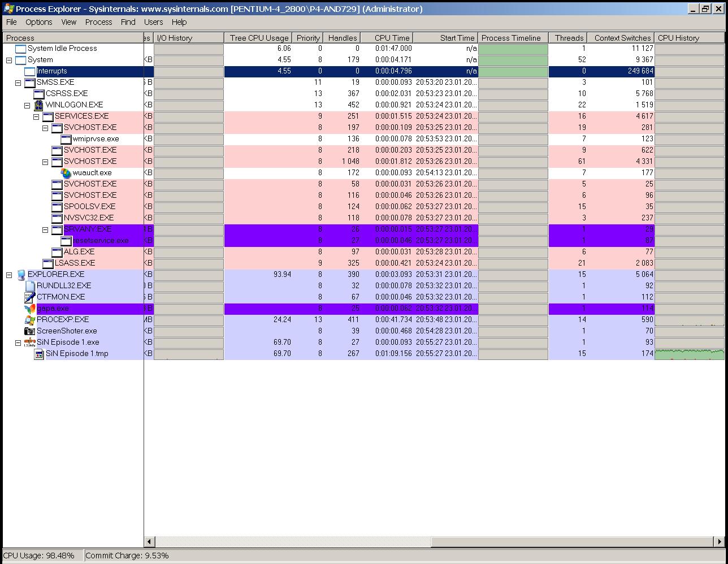Click the ScreenShoter.exe camera icon
The image size is (728, 564).
tap(29, 331)
